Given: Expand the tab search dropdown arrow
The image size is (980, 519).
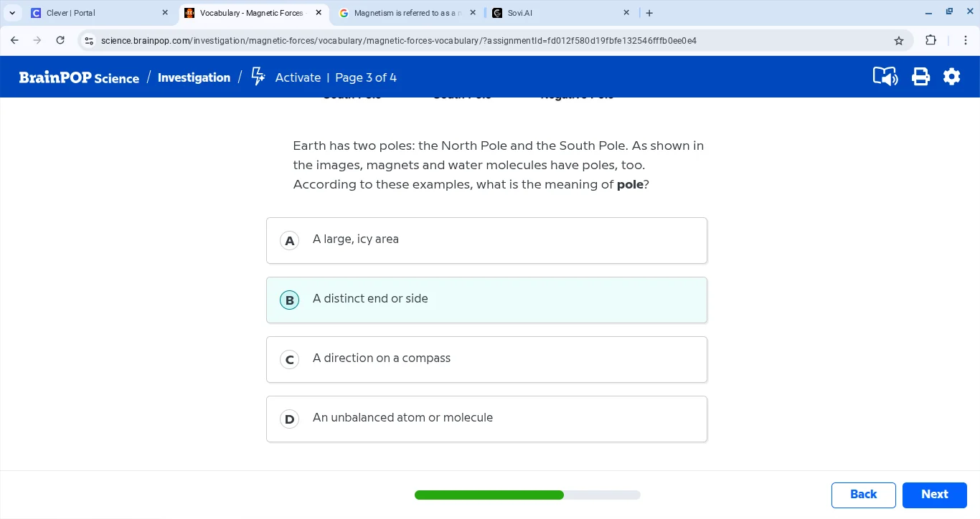Looking at the screenshot, I should (x=12, y=13).
